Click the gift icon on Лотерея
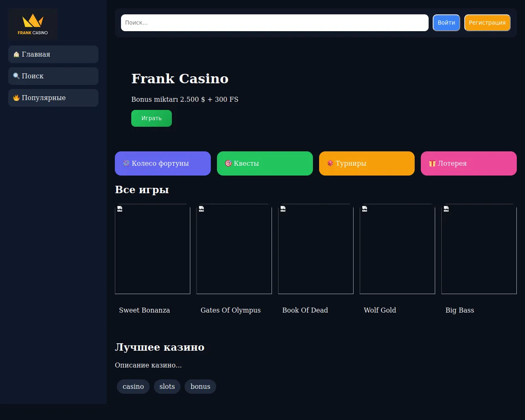This screenshot has height=420, width=525. [432, 163]
